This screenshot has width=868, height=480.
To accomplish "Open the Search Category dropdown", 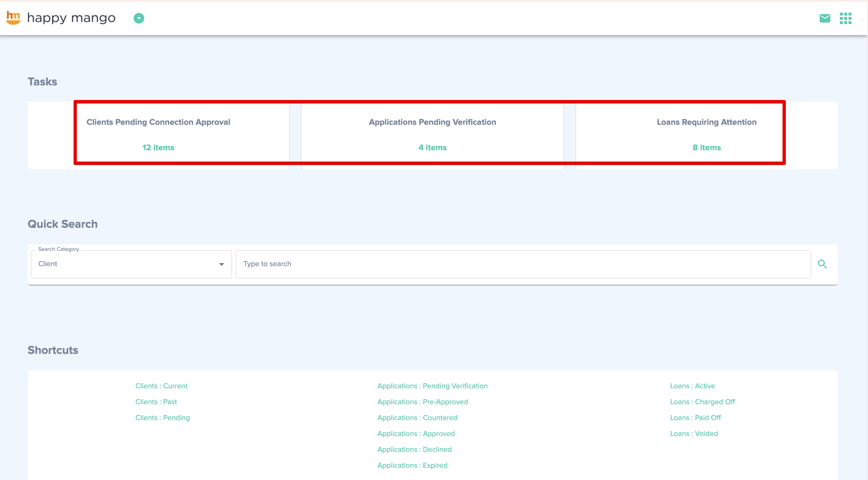I will pos(221,264).
